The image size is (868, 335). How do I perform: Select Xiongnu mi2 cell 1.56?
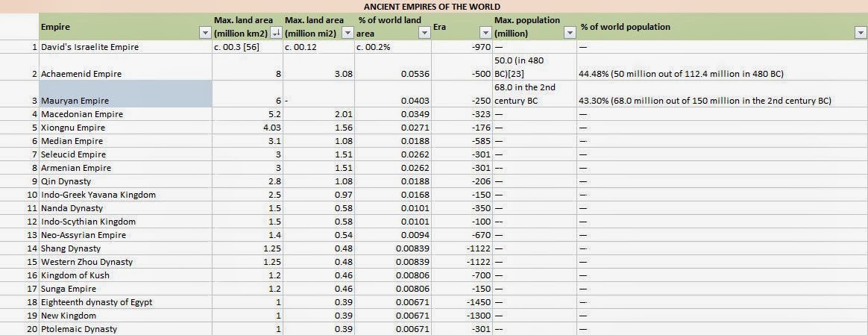pyautogui.click(x=319, y=128)
